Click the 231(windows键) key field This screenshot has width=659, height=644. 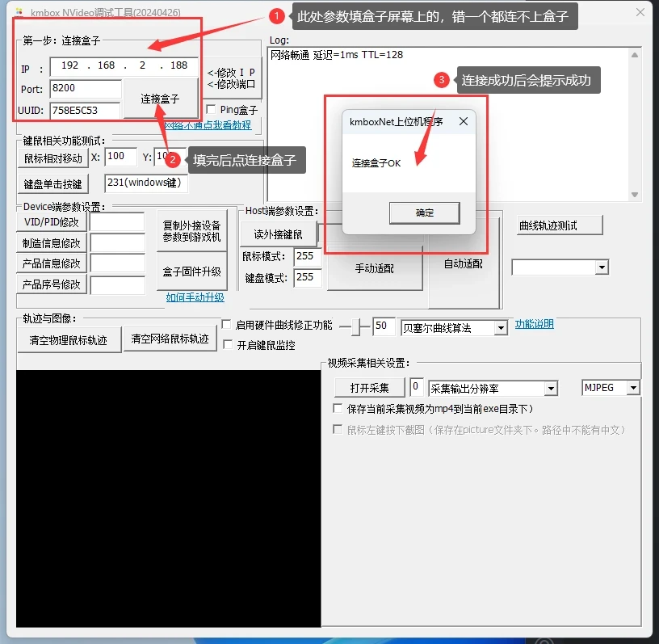[x=146, y=183]
